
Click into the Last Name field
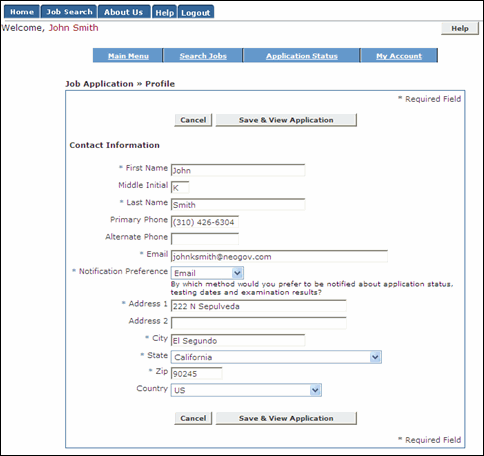click(x=238, y=205)
